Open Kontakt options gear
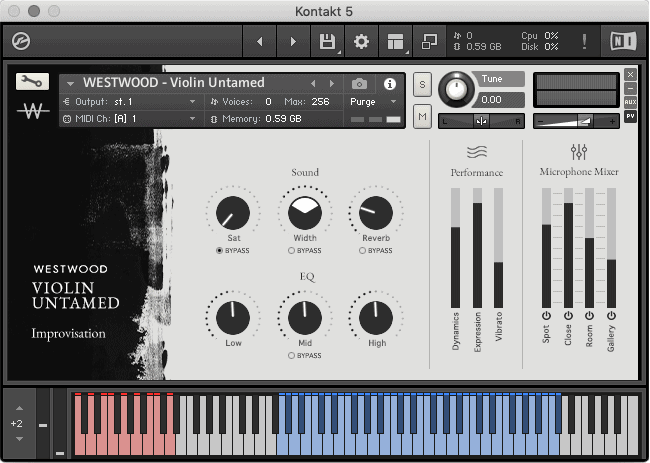This screenshot has height=463, width=650. (x=361, y=41)
